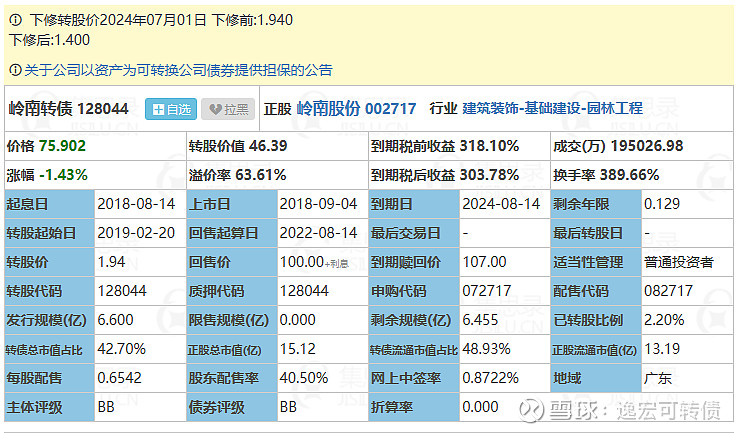Screen dimensions: 742x433
Task: Select the 已转股比例 value 2.20%
Action: pos(664,320)
